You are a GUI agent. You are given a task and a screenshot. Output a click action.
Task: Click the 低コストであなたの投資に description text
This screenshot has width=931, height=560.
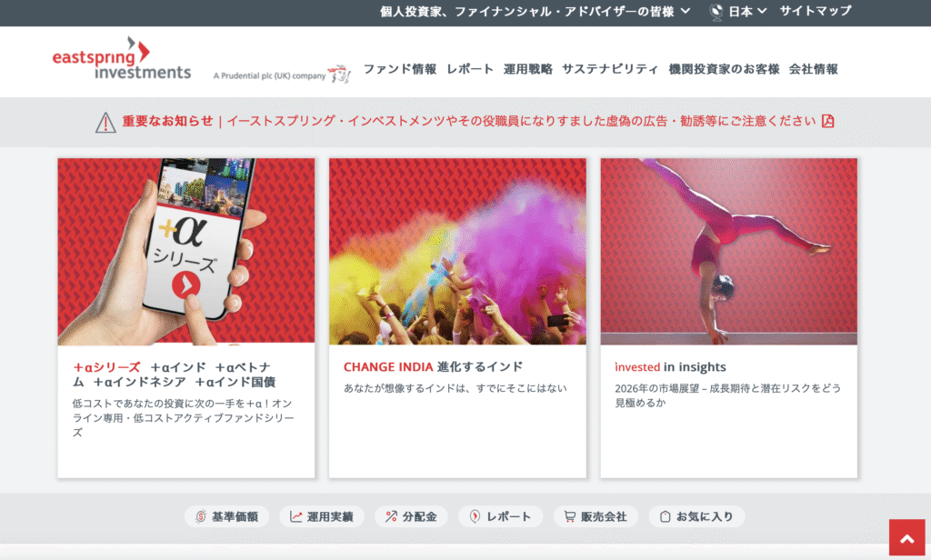point(184,418)
